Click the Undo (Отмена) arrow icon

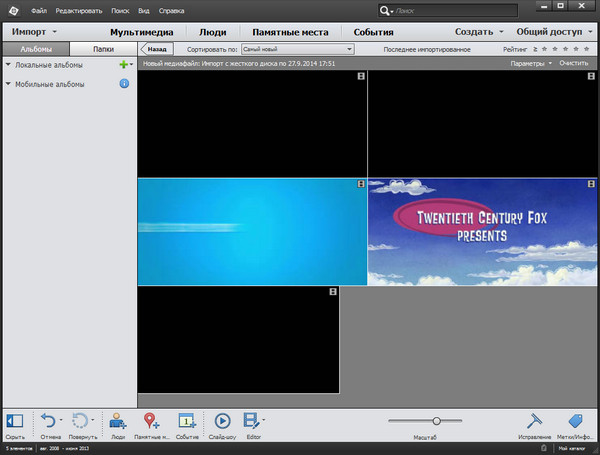(46, 420)
